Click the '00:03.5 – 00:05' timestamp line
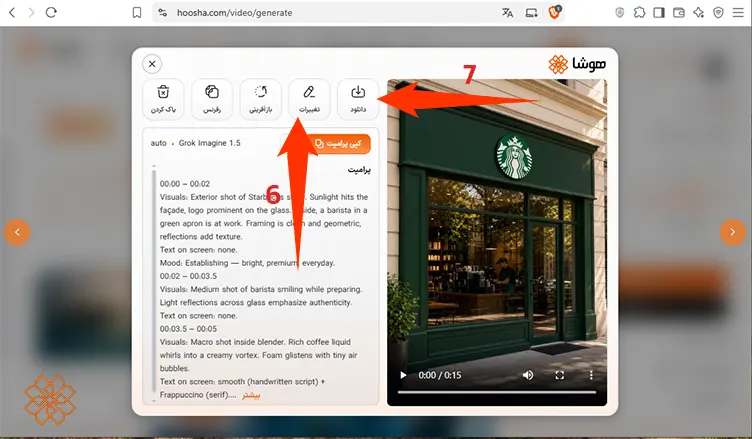The width and height of the screenshot is (752, 439). pos(188,329)
